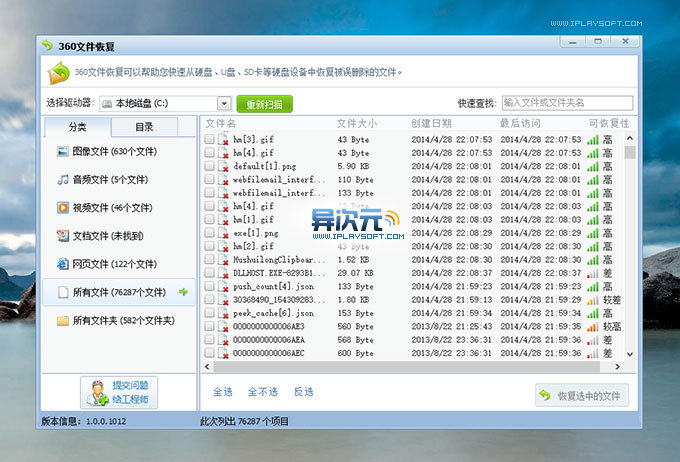This screenshot has width=680, height=462.
Task: Sort by 文件大小 column header
Action: click(x=357, y=124)
